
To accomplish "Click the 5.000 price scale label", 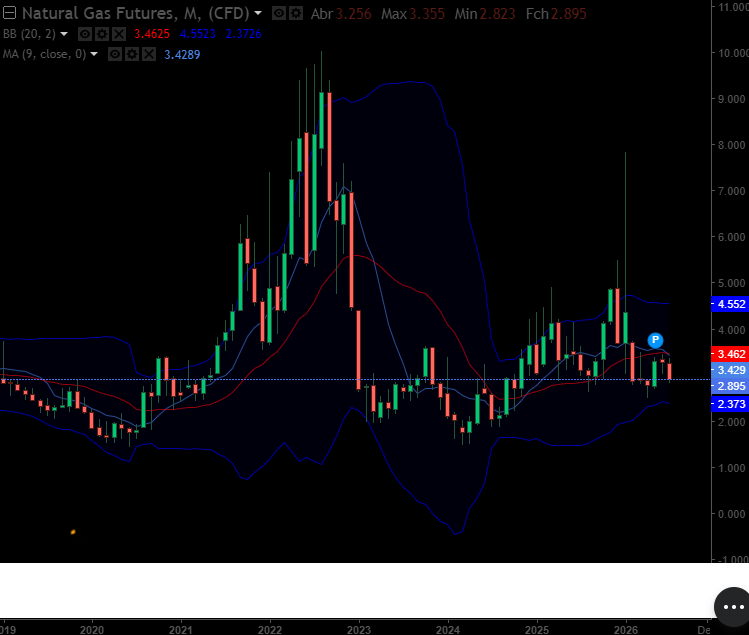I will coord(732,283).
